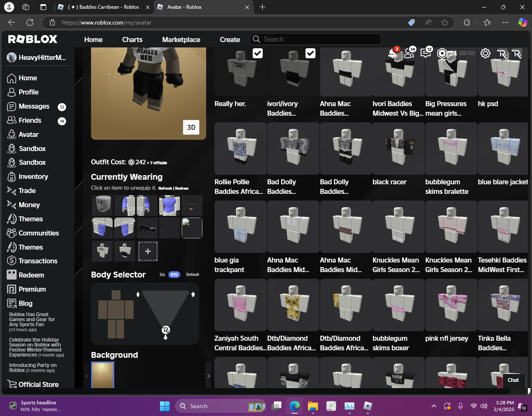Open Trade from the left sidebar

[x=27, y=191]
